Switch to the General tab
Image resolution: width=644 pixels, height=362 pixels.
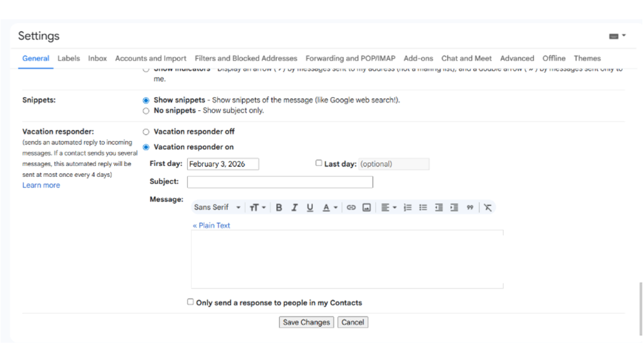coord(36,58)
